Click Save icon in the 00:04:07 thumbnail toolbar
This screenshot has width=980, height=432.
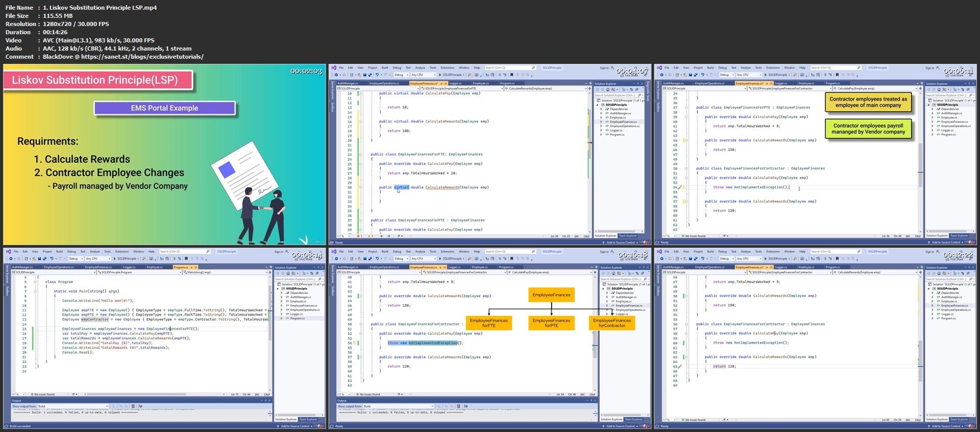point(365,75)
